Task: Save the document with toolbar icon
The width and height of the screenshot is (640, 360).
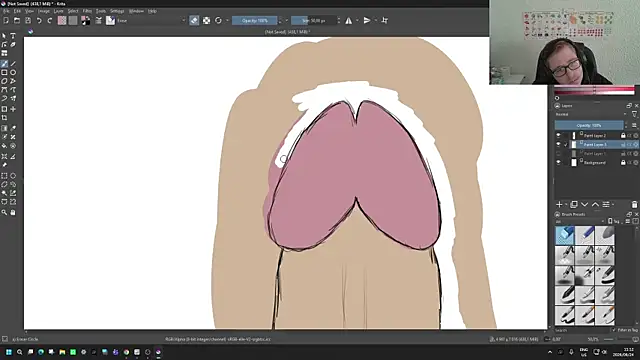Action: [x=28, y=20]
